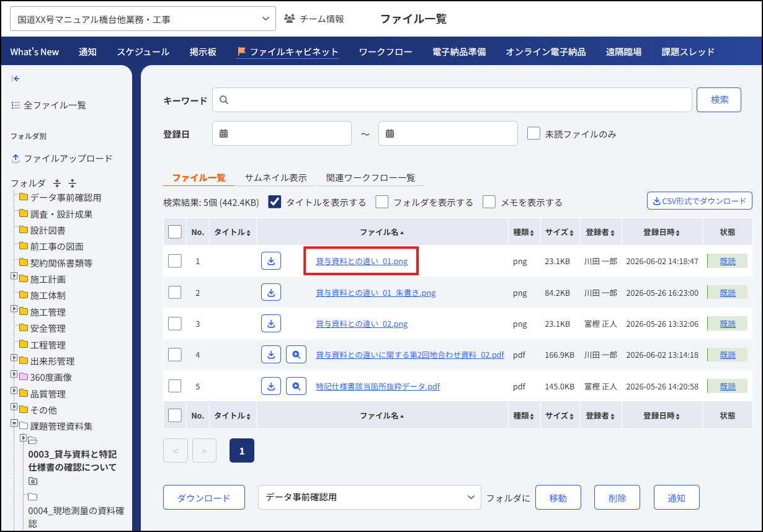Download 貸与資料との違い_02.png via row icon
Viewport: 763px width, 532px height.
point(271,324)
